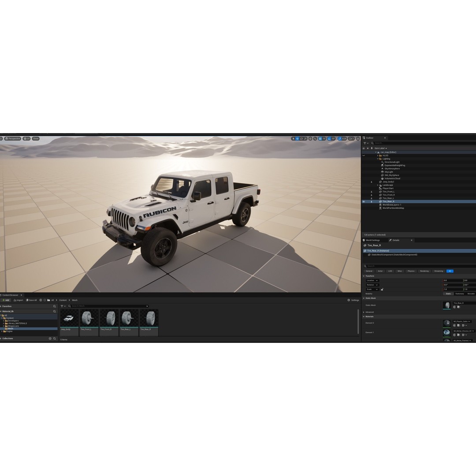Expand the Landscape item in Outliner
This screenshot has width=476, height=476.
tap(378, 185)
